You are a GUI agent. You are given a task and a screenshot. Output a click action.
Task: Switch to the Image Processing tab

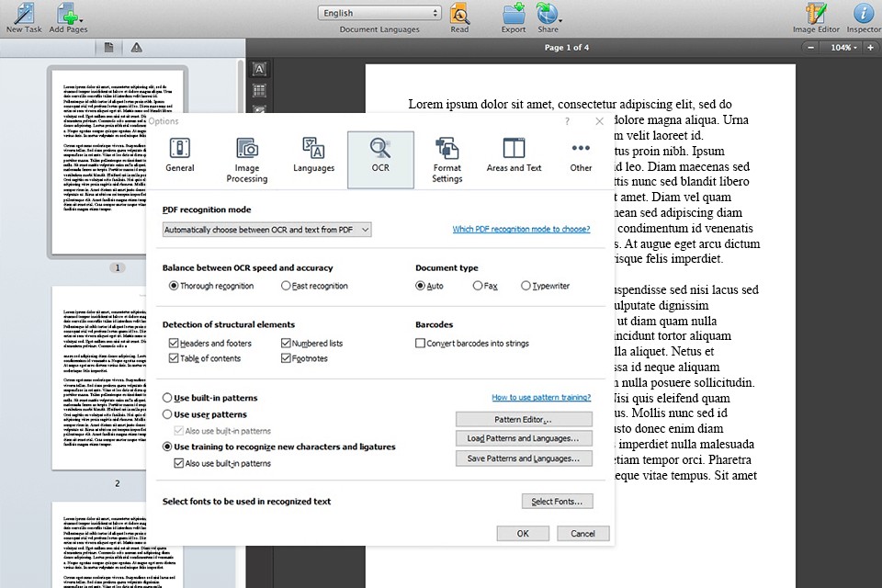click(246, 159)
